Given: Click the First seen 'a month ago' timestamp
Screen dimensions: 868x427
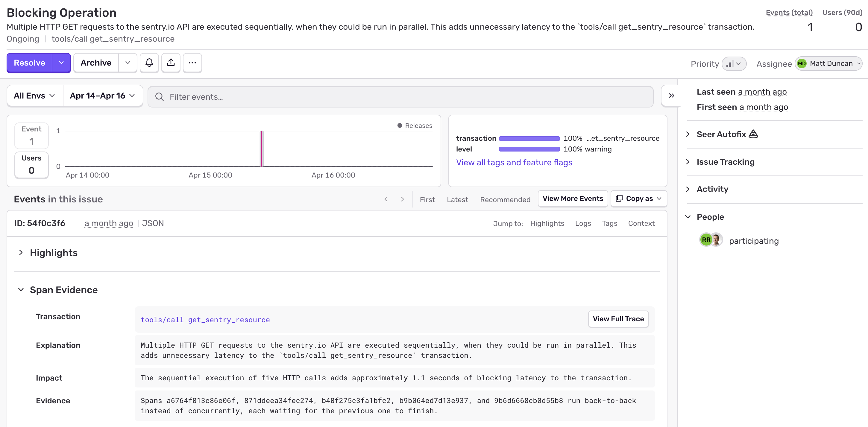Looking at the screenshot, I should [x=764, y=107].
